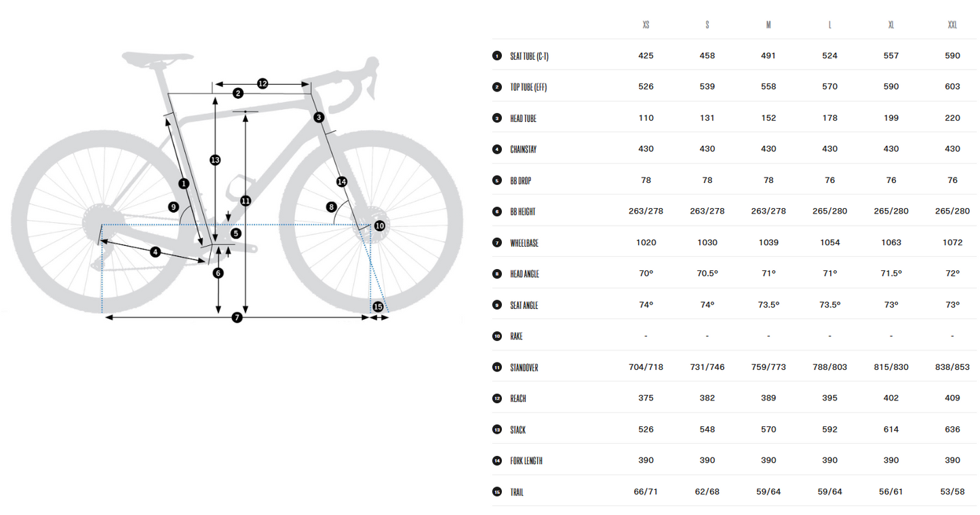The image size is (980, 515).
Task: Click the Trail marker 15 near the front wheel
Action: point(378,307)
